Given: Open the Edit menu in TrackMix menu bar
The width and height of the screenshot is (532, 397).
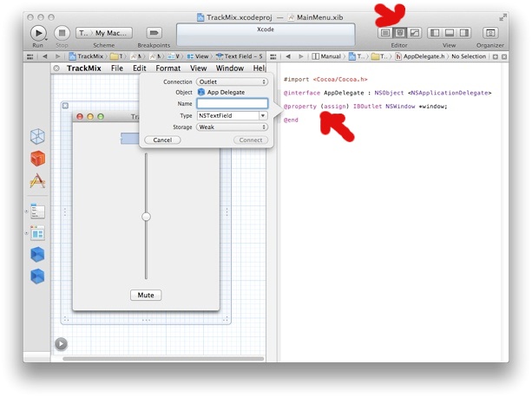Looking at the screenshot, I should coord(140,68).
